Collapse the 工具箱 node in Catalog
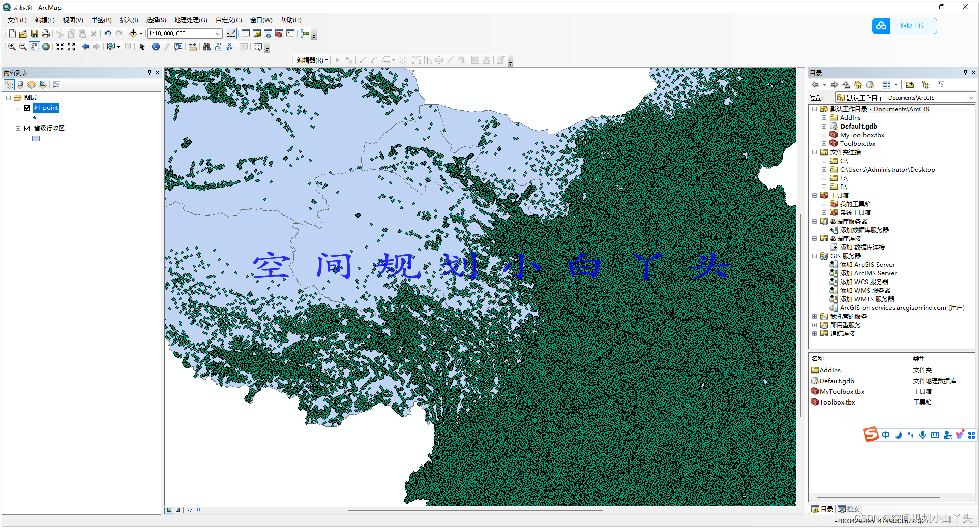Screen dimensions: 980x528 click(x=814, y=196)
